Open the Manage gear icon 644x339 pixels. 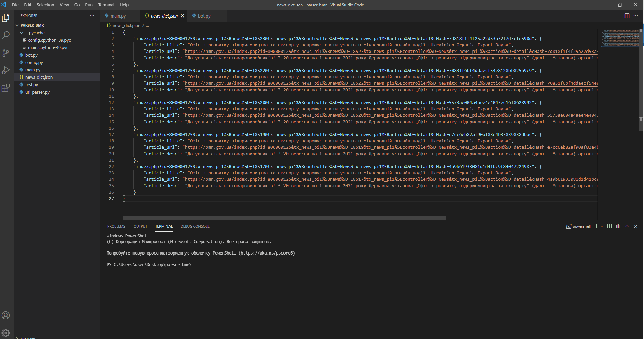pos(6,333)
